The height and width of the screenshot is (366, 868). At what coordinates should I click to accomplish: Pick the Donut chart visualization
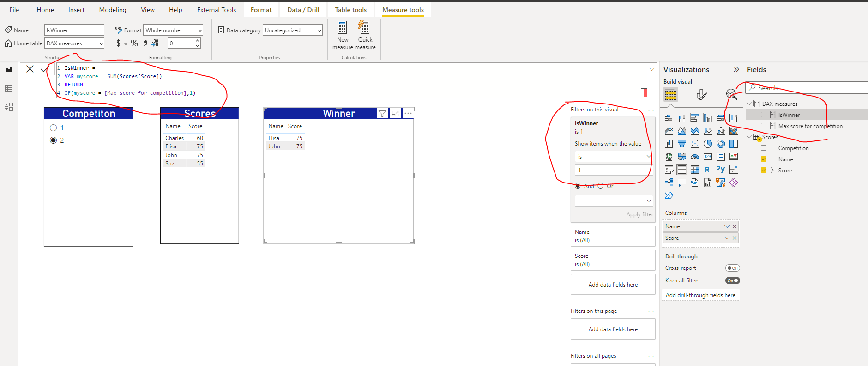click(721, 144)
